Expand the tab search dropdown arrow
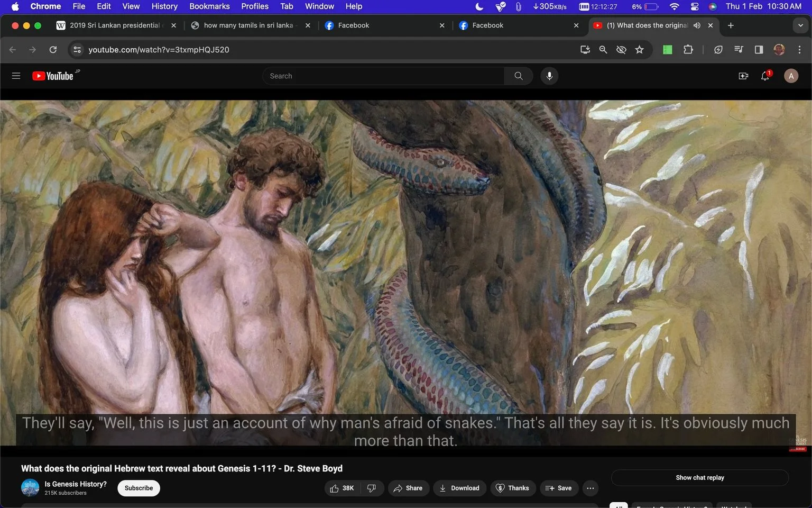Viewport: 812px width, 508px height. [x=800, y=25]
